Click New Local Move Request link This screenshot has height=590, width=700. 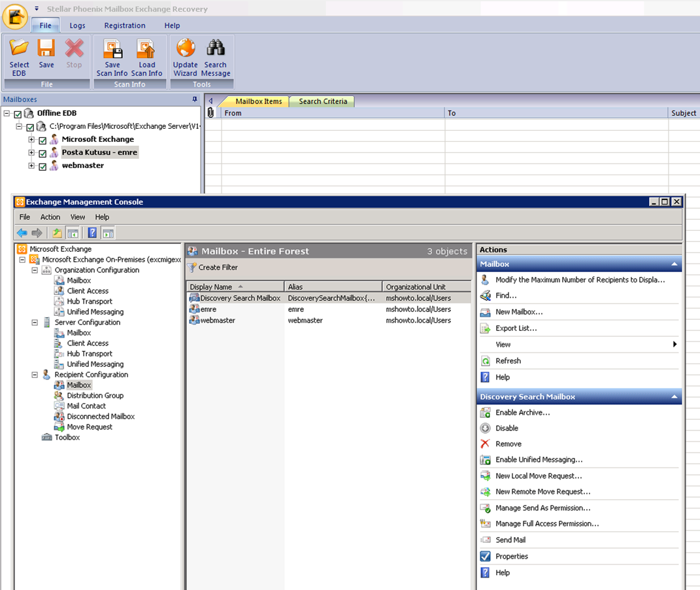coord(539,476)
